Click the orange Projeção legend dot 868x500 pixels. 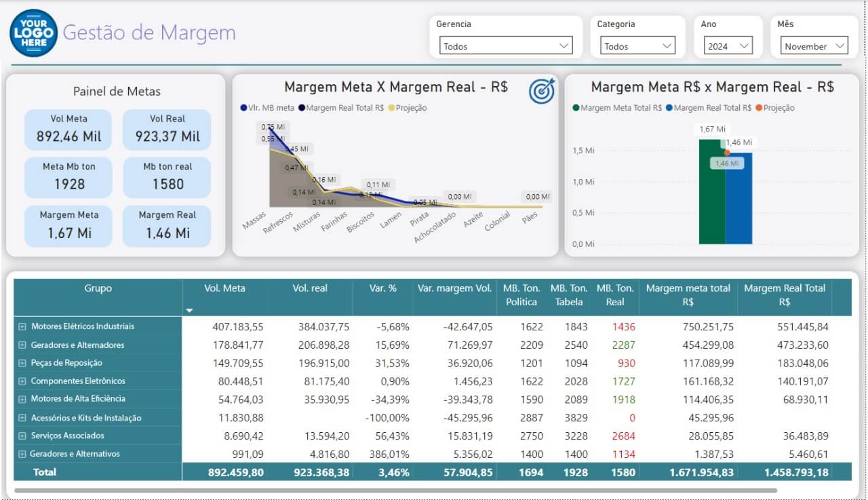pyautogui.click(x=759, y=108)
